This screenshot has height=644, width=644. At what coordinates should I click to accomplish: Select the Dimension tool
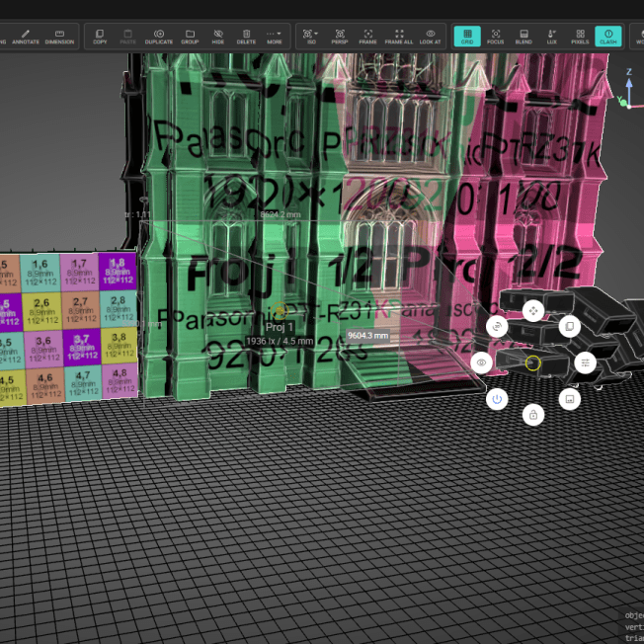[x=59, y=37]
